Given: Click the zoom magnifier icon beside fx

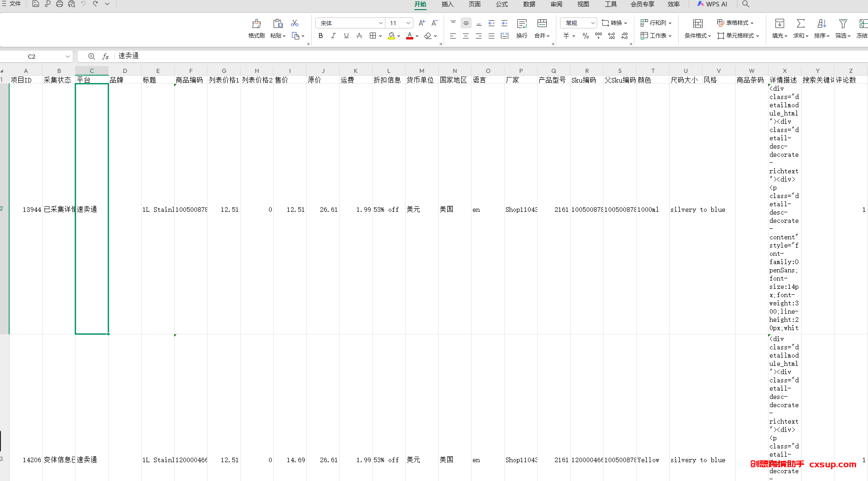Looking at the screenshot, I should (92, 56).
